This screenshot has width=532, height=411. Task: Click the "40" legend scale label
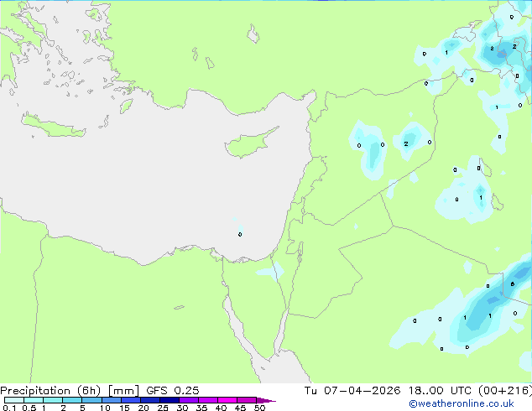pyautogui.click(x=221, y=408)
